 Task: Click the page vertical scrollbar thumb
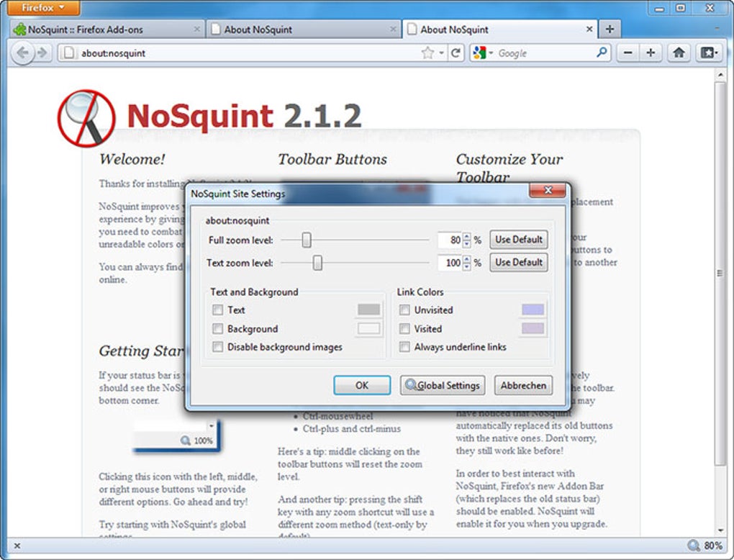point(720,274)
